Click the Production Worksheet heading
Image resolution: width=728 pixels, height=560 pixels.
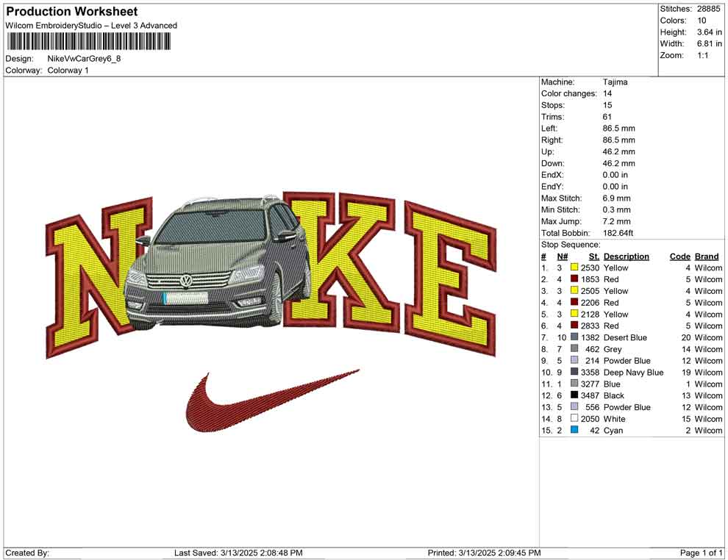point(72,11)
